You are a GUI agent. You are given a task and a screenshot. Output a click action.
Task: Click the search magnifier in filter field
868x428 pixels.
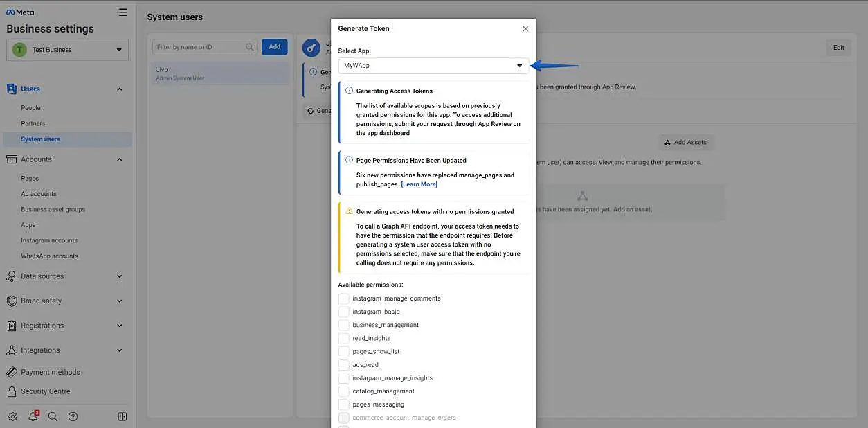pos(250,47)
